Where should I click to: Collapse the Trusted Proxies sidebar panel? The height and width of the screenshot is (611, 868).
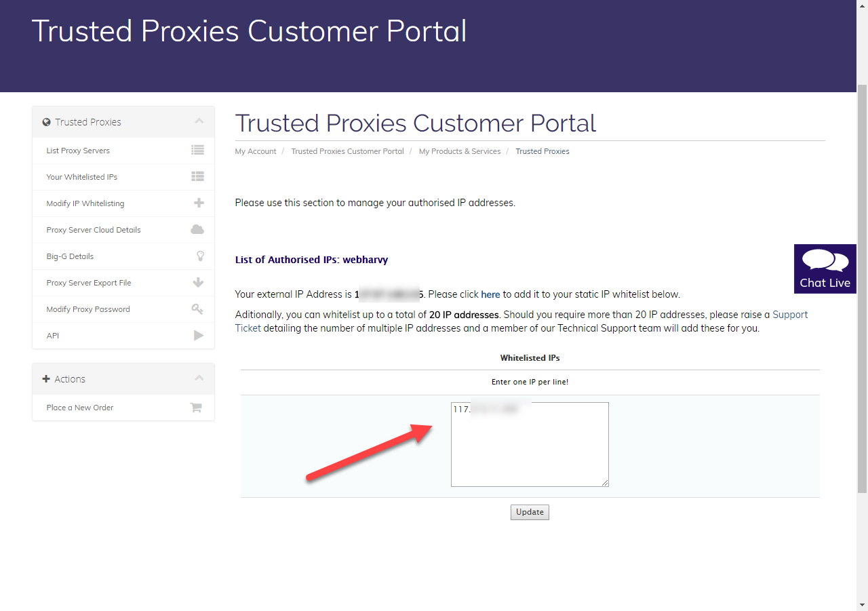(199, 121)
